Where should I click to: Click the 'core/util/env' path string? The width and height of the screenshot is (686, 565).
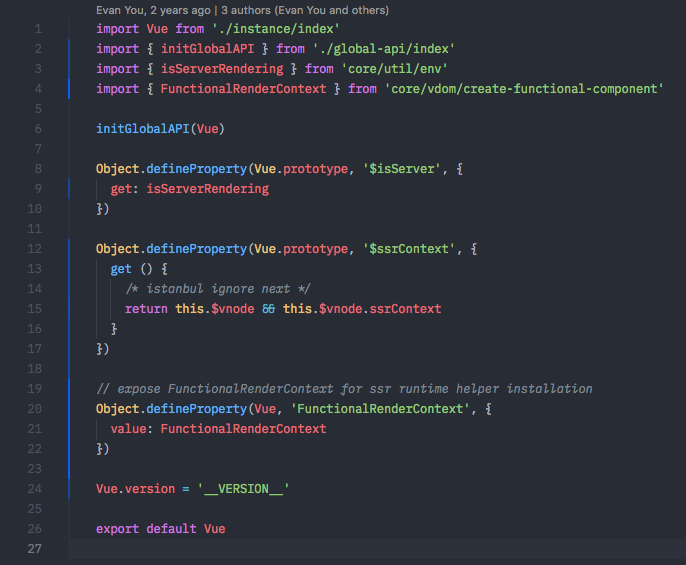394,69
